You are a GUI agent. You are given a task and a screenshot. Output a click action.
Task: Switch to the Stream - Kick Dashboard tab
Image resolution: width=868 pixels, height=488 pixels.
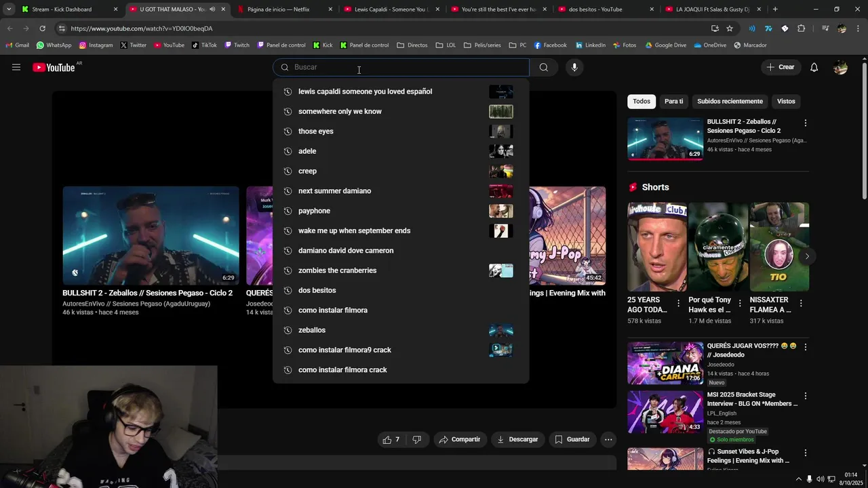point(70,9)
